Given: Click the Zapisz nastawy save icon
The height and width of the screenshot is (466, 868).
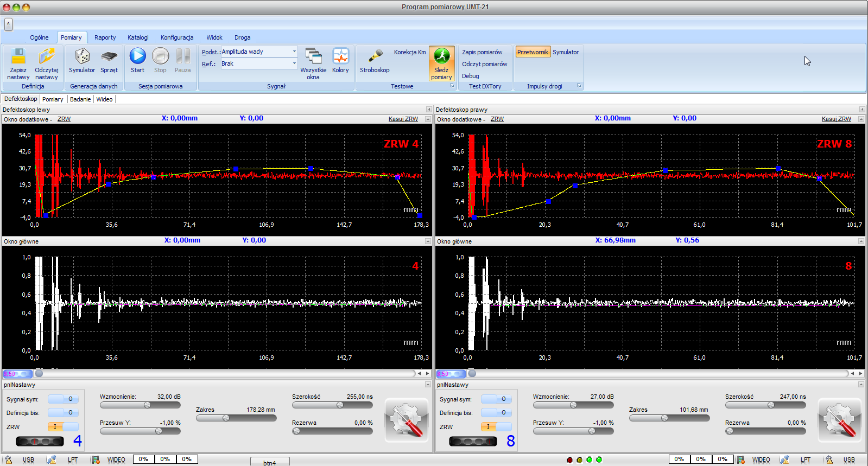Looking at the screenshot, I should pos(18,57).
